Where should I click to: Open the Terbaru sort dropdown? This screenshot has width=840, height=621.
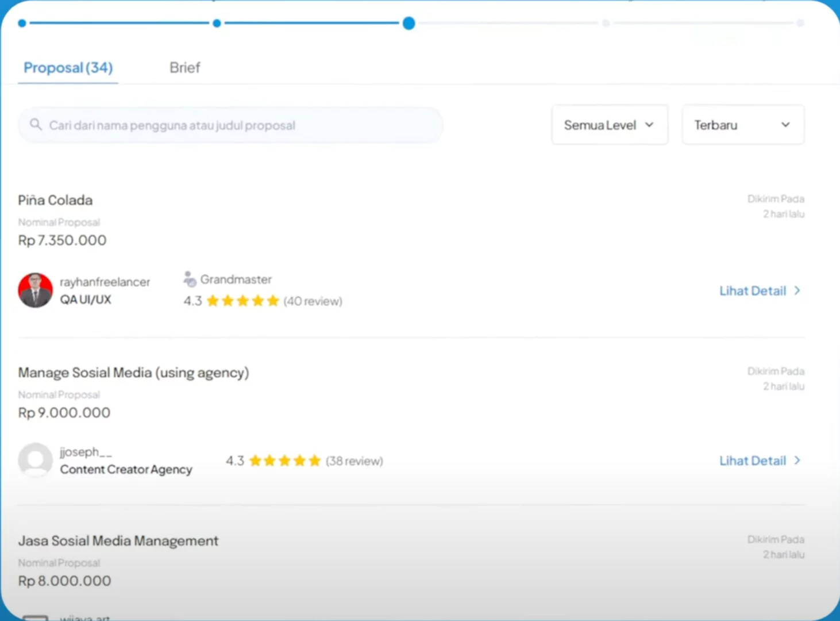[742, 125]
